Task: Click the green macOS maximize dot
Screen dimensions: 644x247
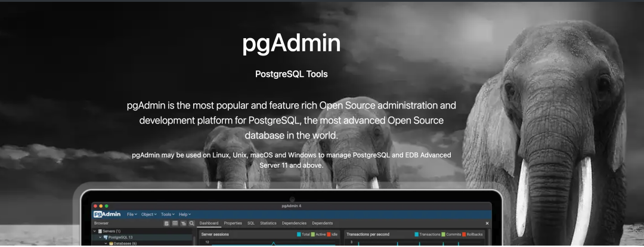Action: 107,206
